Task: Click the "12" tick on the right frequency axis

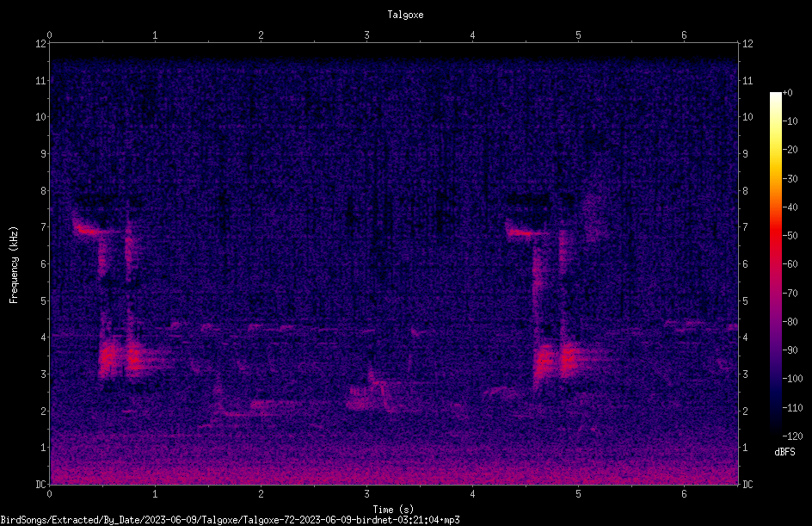Action: point(747,44)
